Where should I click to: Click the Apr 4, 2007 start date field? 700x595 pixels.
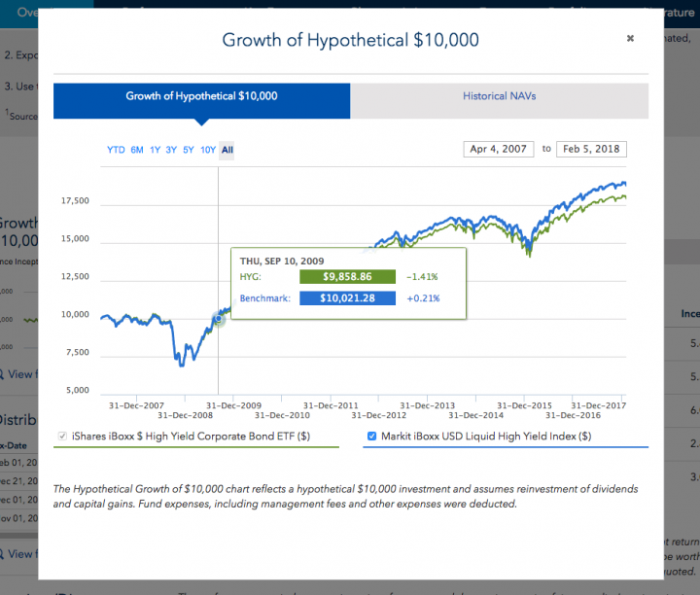(x=498, y=149)
